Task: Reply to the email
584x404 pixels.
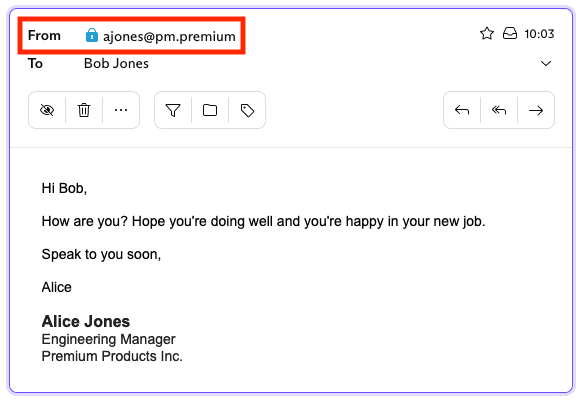Action: point(462,110)
